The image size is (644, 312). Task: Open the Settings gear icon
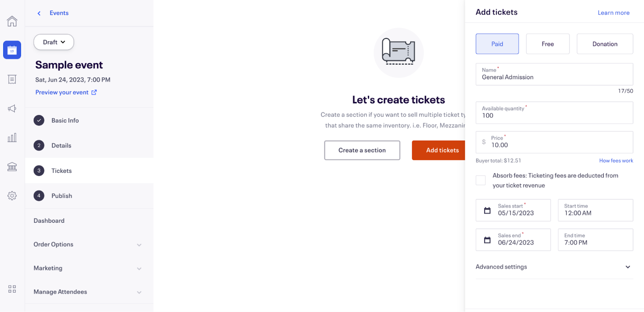(x=12, y=195)
